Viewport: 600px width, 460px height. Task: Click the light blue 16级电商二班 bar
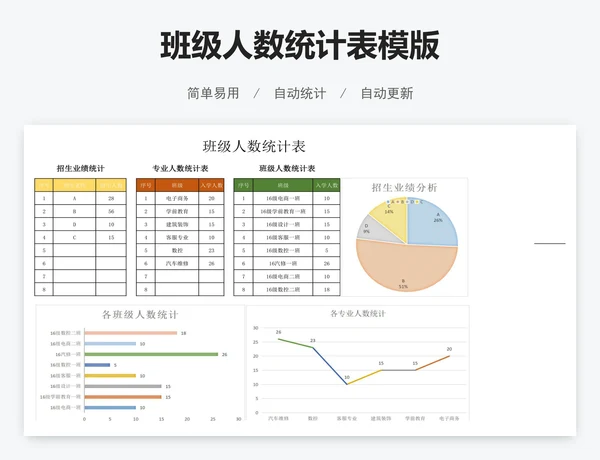110,344
